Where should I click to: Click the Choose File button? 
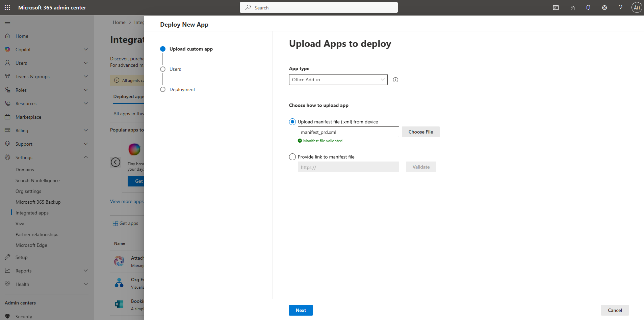[420, 132]
